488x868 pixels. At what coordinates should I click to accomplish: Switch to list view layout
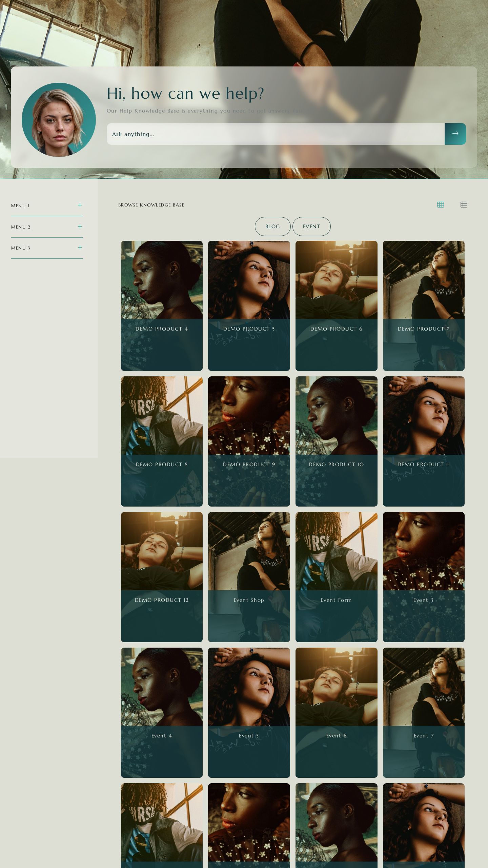[x=464, y=204]
